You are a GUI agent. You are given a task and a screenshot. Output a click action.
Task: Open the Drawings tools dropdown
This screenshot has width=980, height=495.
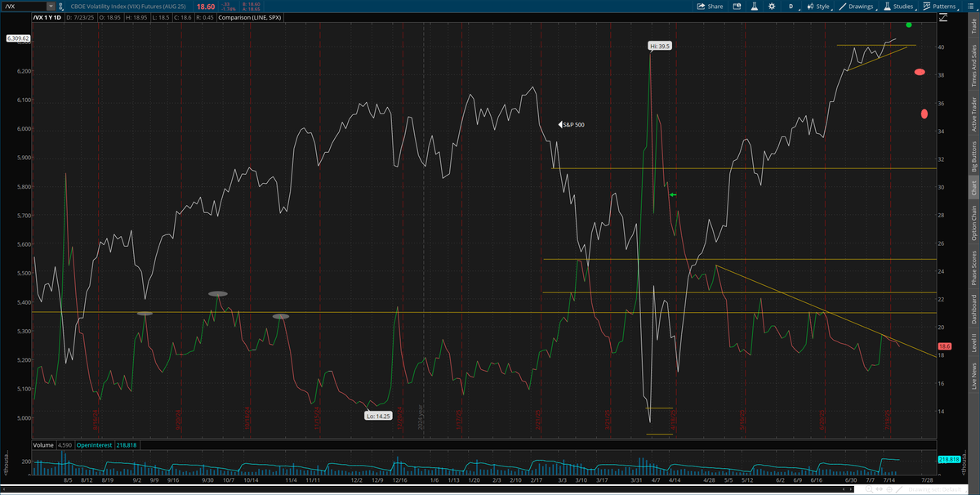(x=857, y=7)
